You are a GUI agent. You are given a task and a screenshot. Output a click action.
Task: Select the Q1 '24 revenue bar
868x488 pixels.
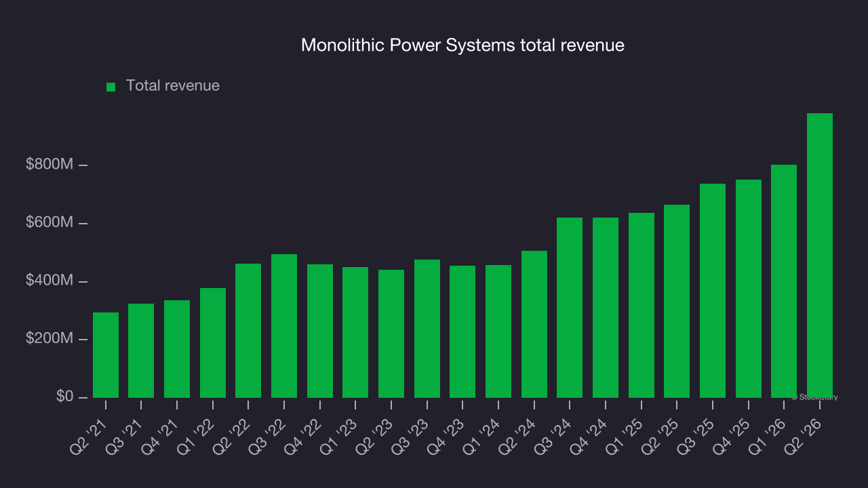(498, 331)
